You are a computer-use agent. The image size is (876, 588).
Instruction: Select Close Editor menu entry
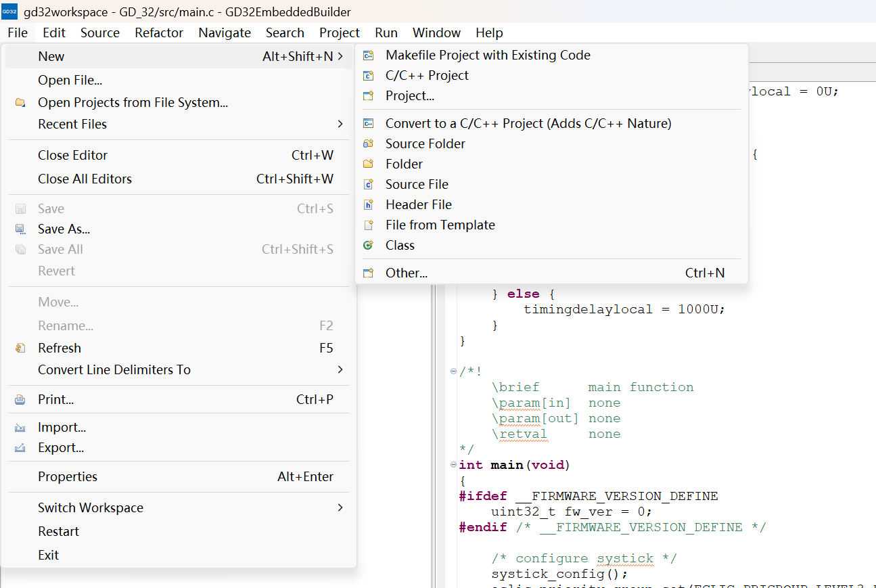179,155
